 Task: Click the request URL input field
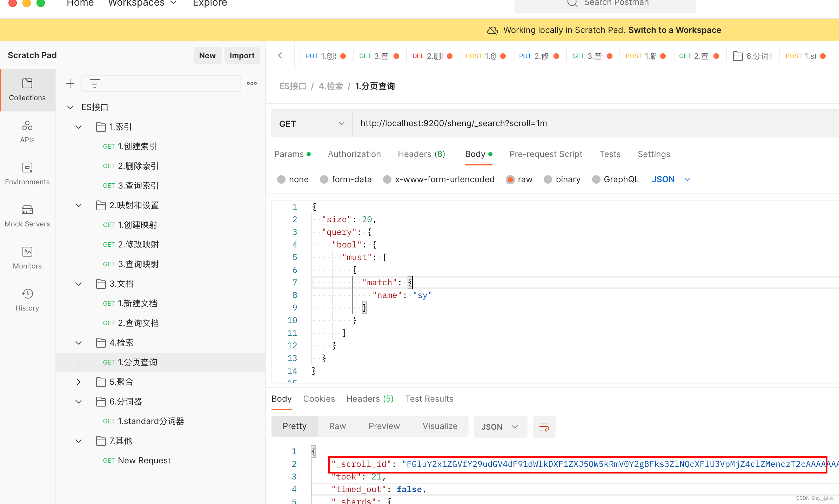point(596,123)
